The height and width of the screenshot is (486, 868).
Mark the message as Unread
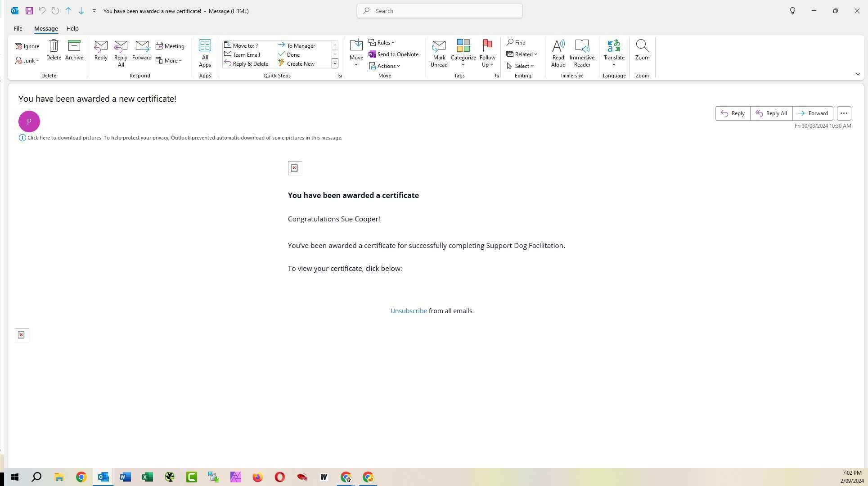click(439, 54)
